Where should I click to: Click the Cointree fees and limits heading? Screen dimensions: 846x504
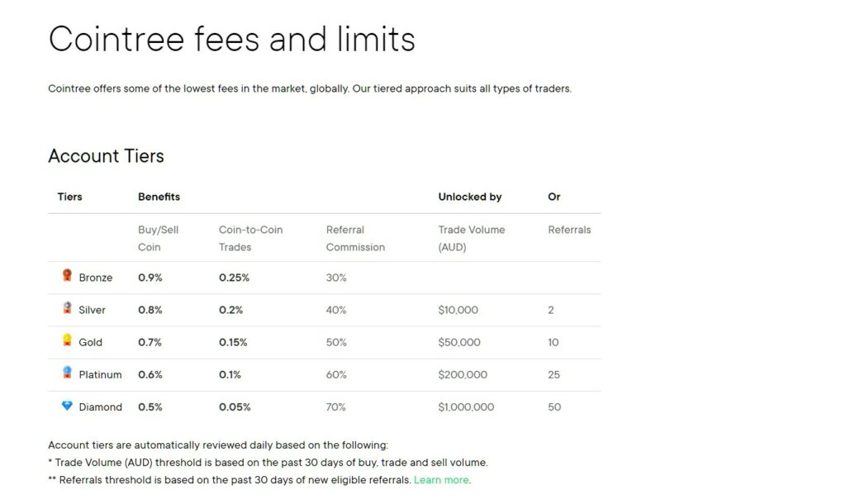tap(232, 39)
